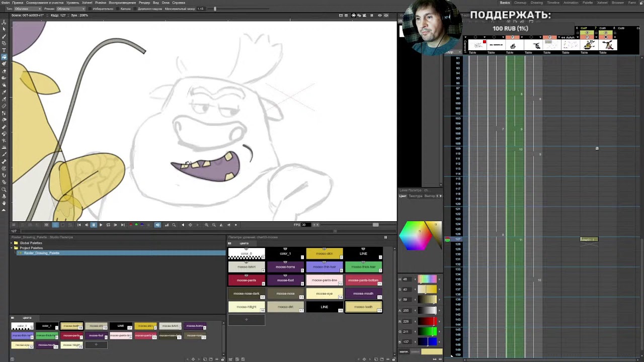This screenshot has height=362, width=644.
Task: Open the Файл menu
Action: click(x=5, y=3)
